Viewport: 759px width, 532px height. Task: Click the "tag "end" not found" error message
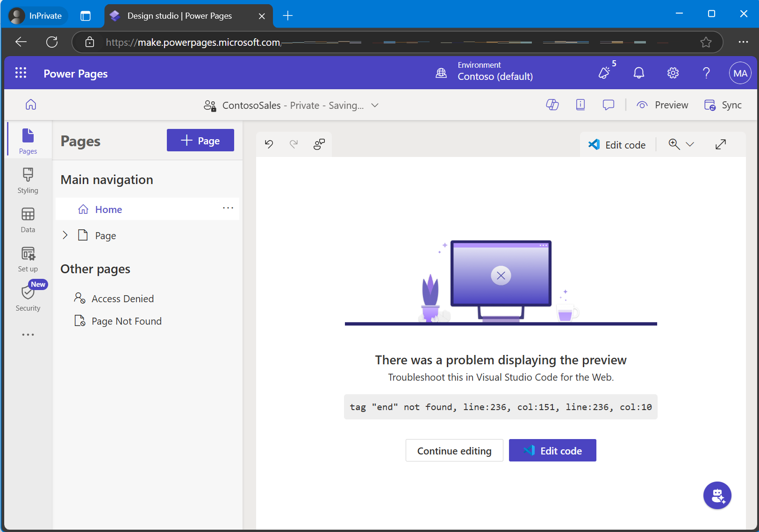tap(501, 407)
